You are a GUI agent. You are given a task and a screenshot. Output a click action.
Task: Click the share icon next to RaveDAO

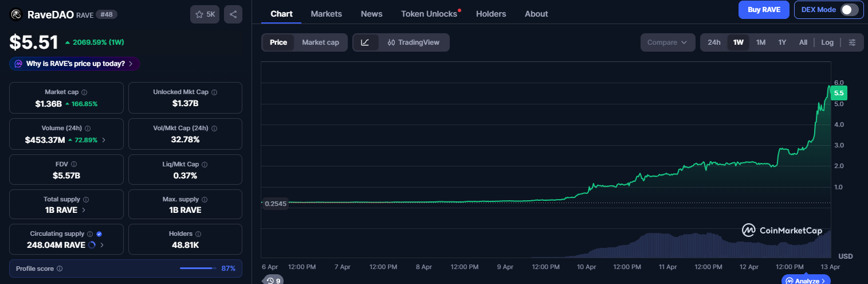233,14
